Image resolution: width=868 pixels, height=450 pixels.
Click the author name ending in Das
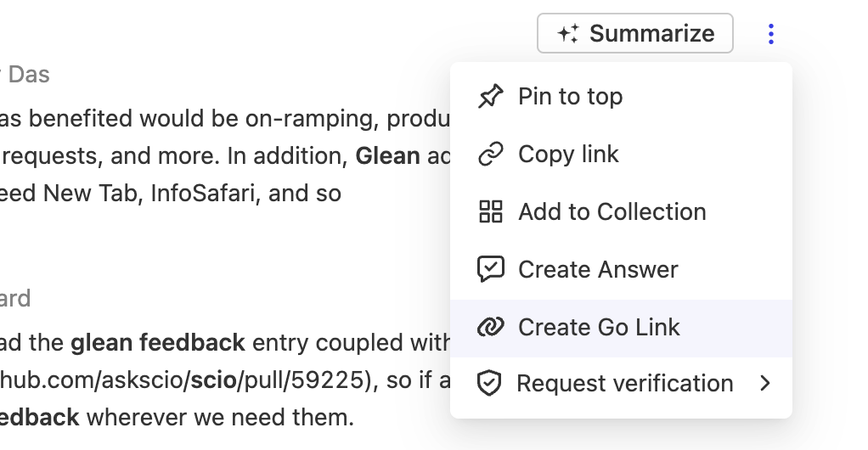click(29, 75)
